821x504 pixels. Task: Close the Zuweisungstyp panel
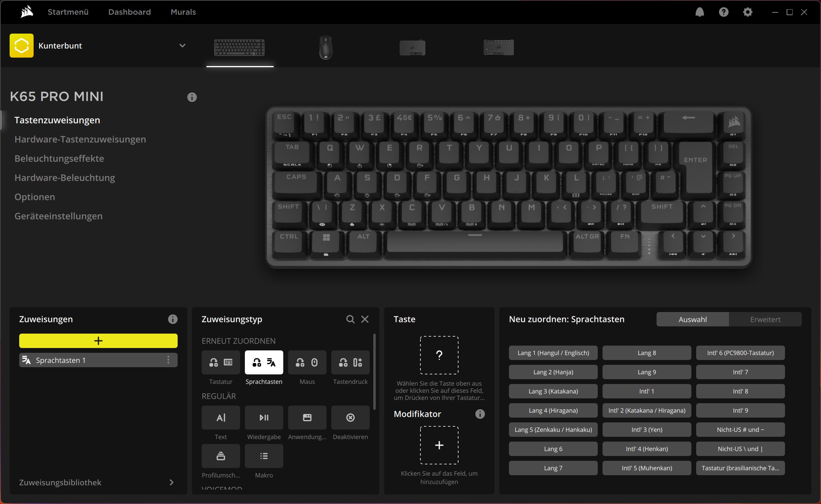tap(365, 319)
